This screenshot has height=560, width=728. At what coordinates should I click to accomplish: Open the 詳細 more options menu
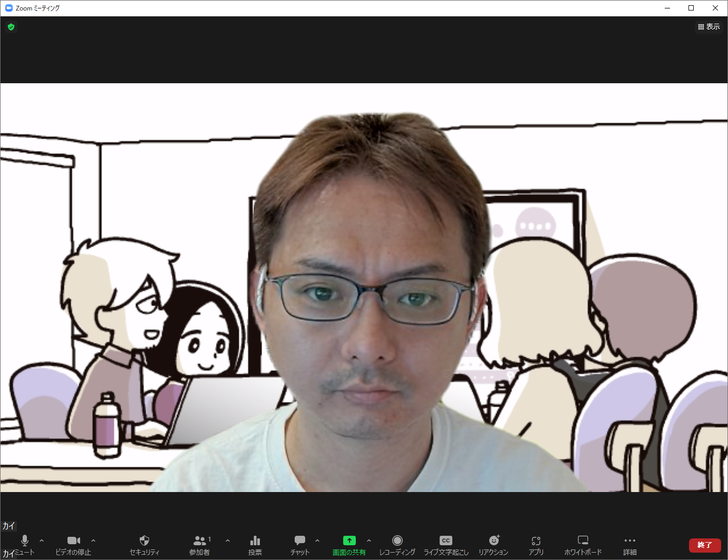630,544
